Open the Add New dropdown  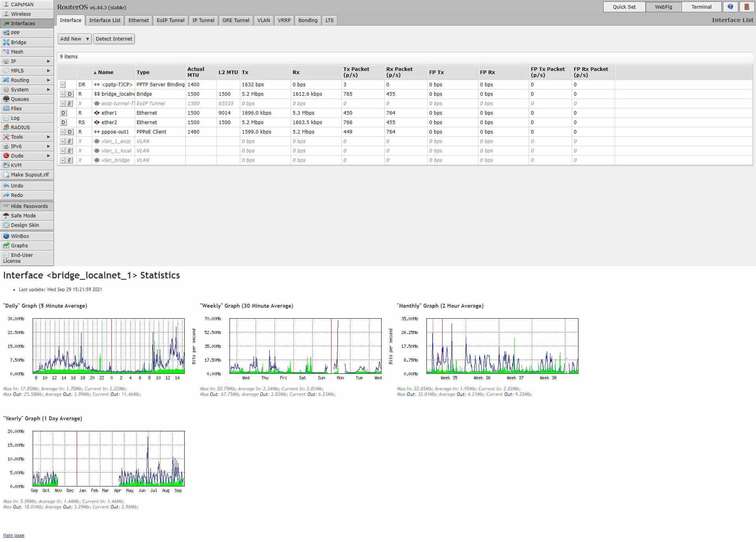(74, 39)
